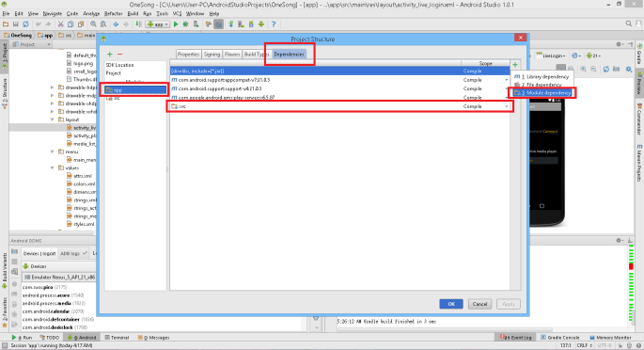Viewport: 644px width, 350px height.
Task: Click the Cut scissors icon
Action: (x=60, y=24)
